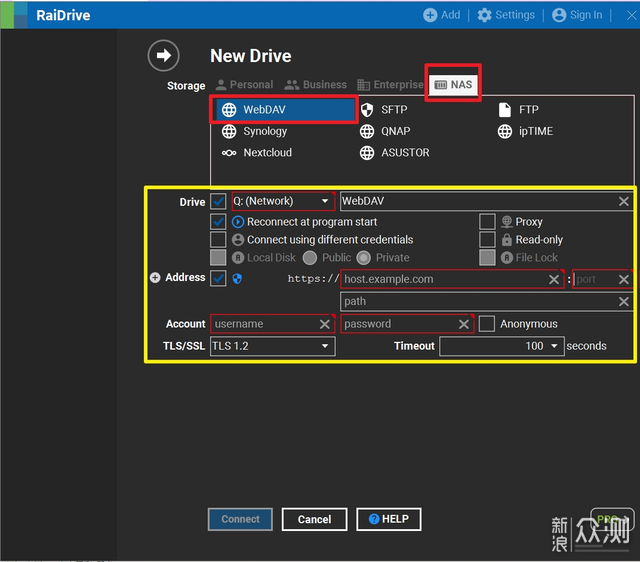Click the Cancel button
This screenshot has height=562, width=640.
point(314,519)
